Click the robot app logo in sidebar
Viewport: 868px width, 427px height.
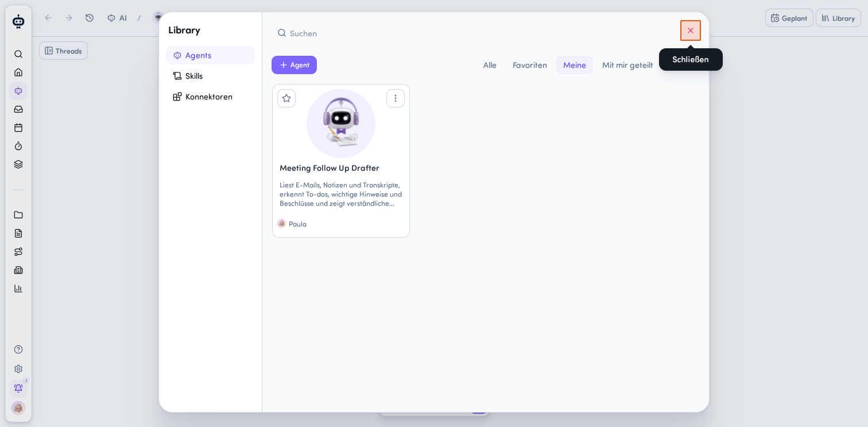point(18,21)
